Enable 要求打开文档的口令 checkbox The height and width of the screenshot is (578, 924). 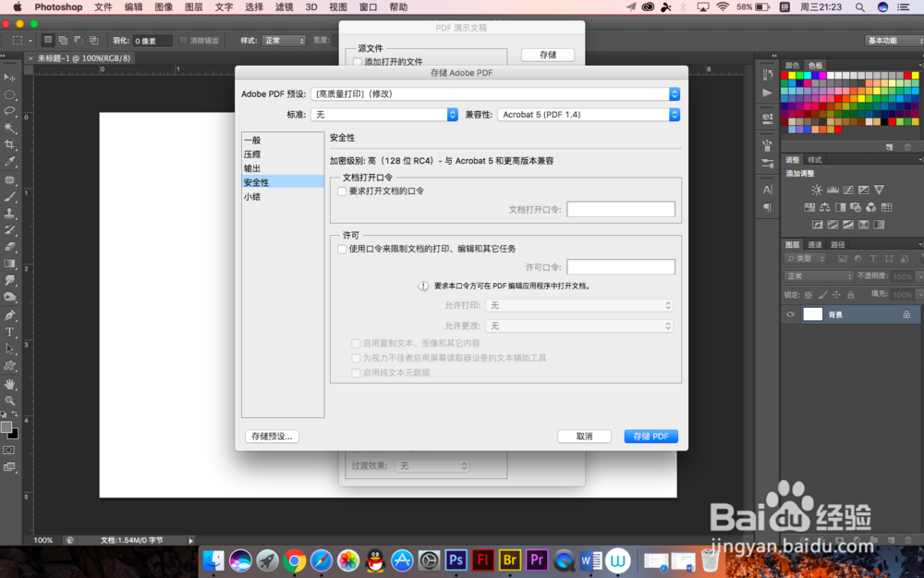point(342,191)
